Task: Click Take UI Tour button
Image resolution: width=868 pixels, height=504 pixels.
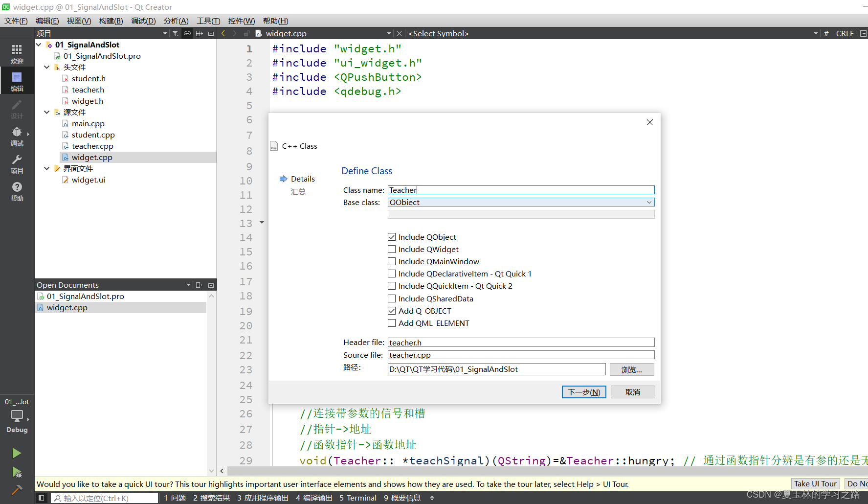Action: (x=815, y=483)
